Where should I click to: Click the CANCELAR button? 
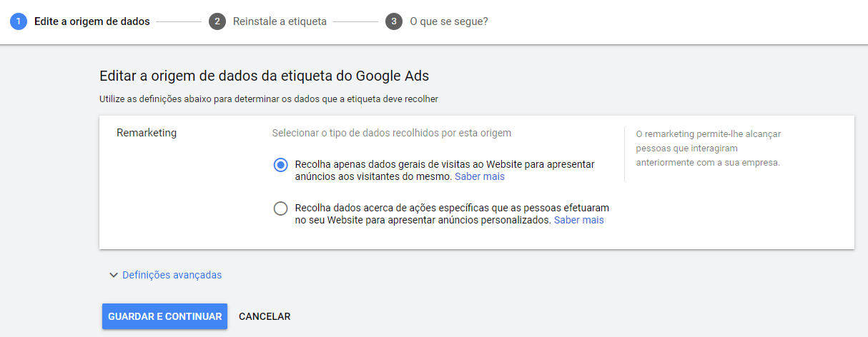[x=265, y=316]
